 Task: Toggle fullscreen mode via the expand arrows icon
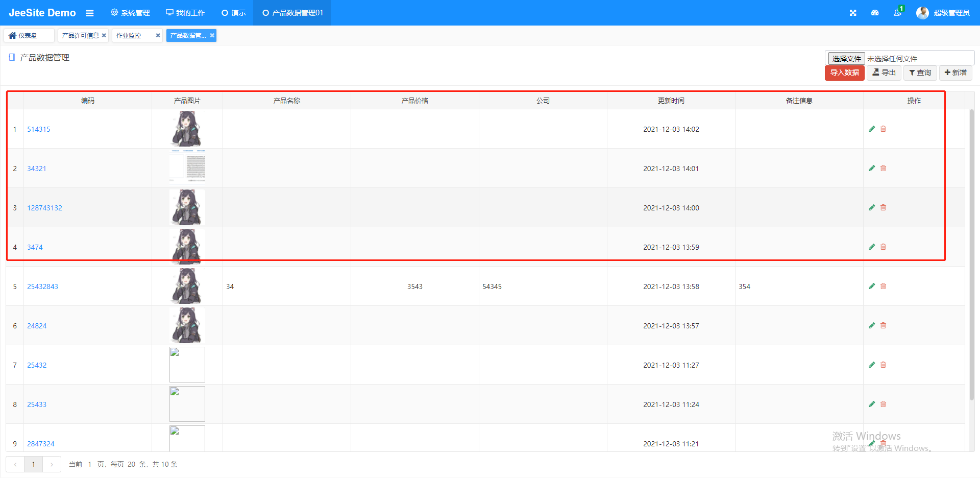point(852,13)
